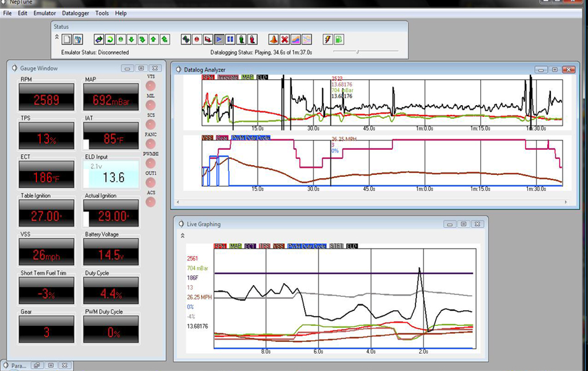Click the ELD Input gauge showing 13.6
The height and width of the screenshot is (371, 588).
click(x=111, y=174)
